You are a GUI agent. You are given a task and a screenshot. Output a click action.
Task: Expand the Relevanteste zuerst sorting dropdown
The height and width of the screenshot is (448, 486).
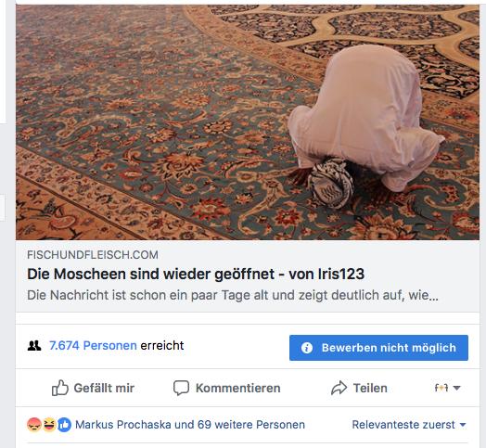(409, 425)
